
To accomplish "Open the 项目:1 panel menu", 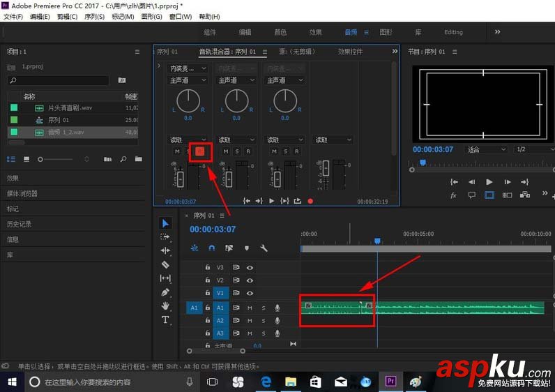I will [x=137, y=52].
